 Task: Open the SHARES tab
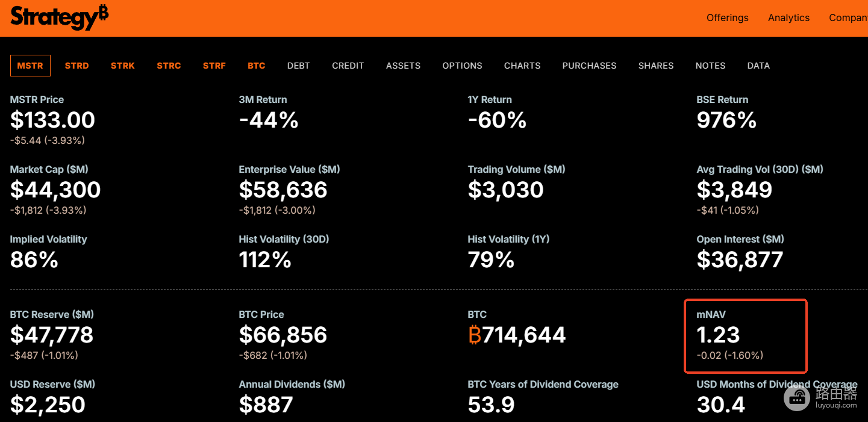pos(656,66)
